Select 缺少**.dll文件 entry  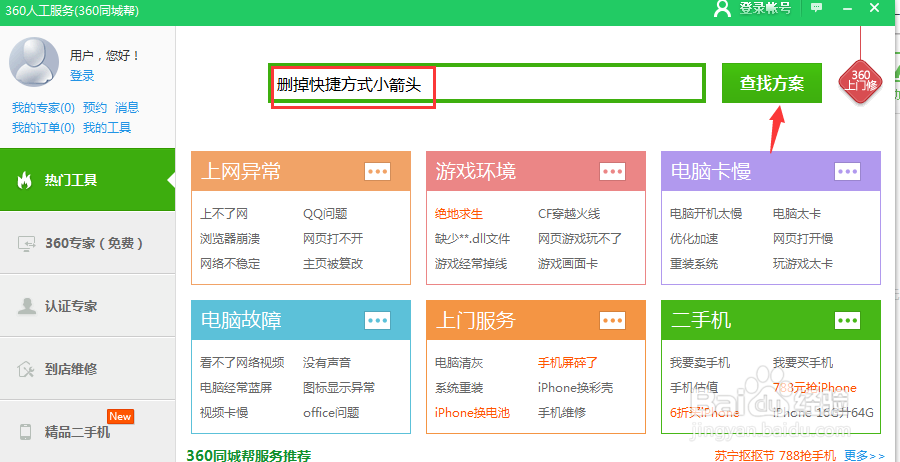[x=472, y=239]
